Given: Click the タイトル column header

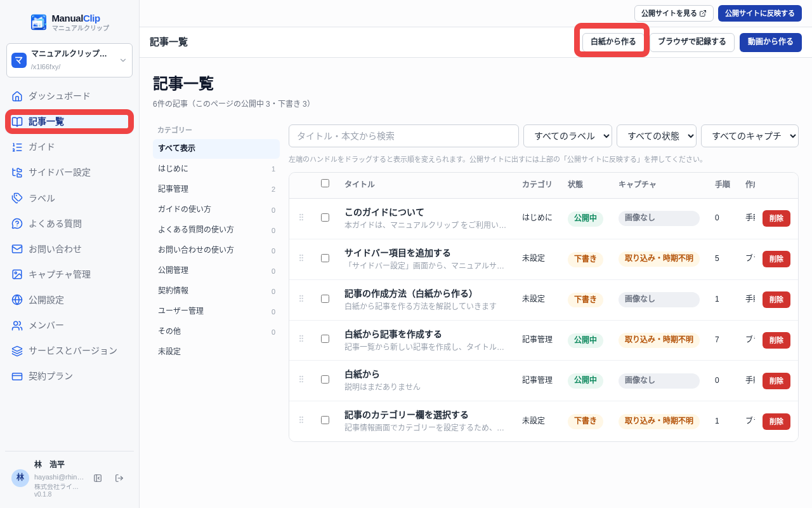Looking at the screenshot, I should pyautogui.click(x=359, y=184).
